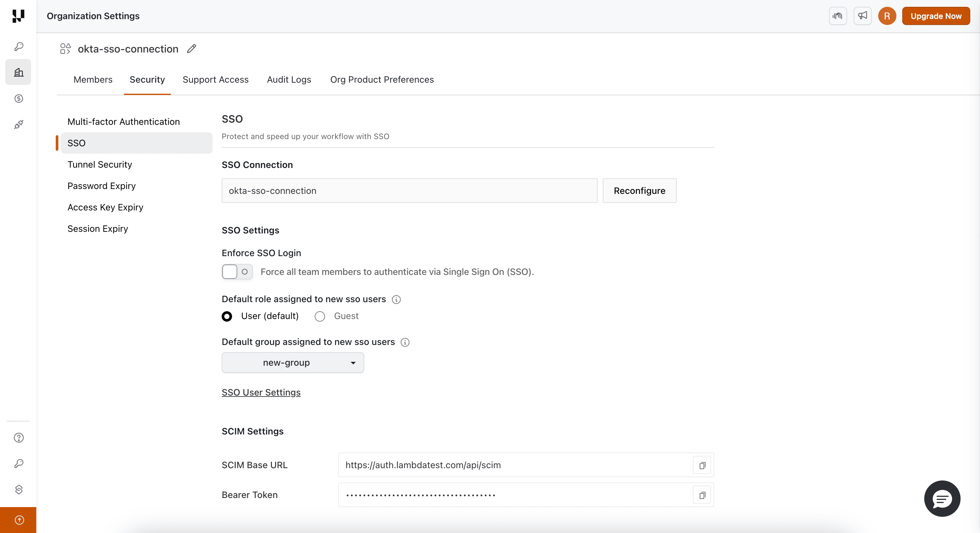The width and height of the screenshot is (980, 533).
Task: Edit organization name with pencil icon
Action: pyautogui.click(x=192, y=49)
